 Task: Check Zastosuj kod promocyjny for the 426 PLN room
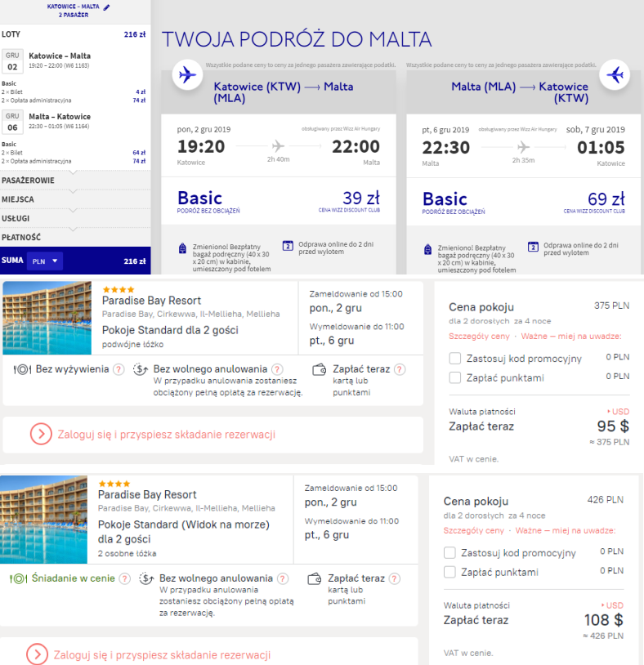[x=449, y=552]
